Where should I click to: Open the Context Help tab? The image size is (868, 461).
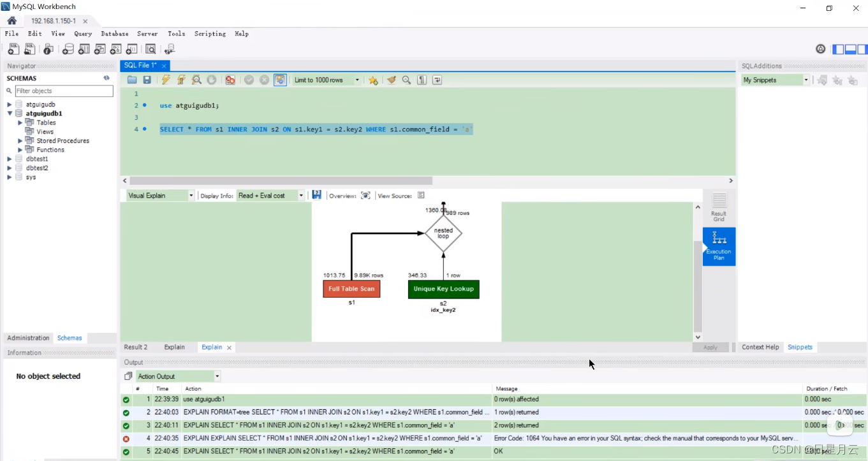(x=760, y=348)
